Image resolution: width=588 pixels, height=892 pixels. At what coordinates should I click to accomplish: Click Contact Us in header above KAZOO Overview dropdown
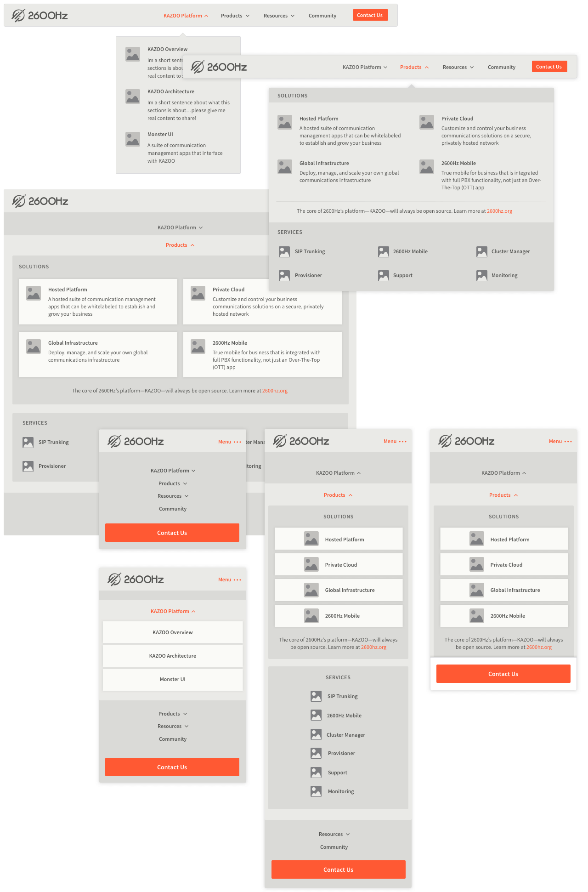(x=370, y=15)
